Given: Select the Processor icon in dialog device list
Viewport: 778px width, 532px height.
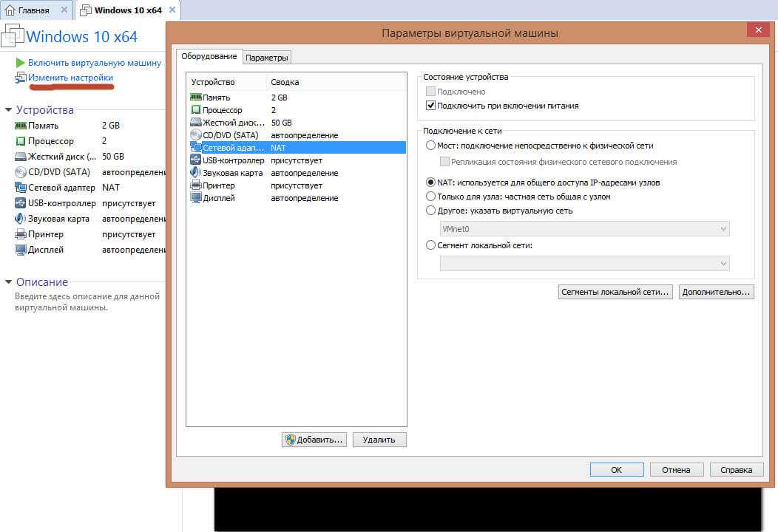Looking at the screenshot, I should pyautogui.click(x=196, y=110).
